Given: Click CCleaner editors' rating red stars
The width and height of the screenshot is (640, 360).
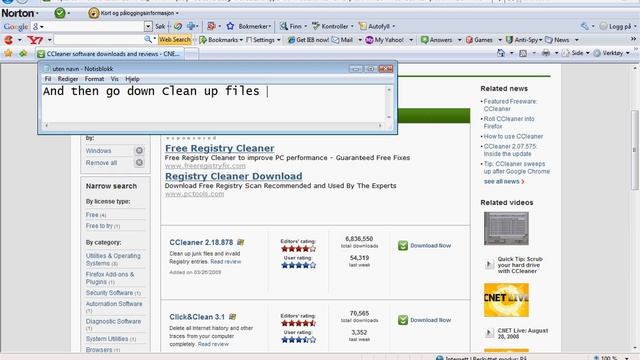Looking at the screenshot, I should [298, 249].
